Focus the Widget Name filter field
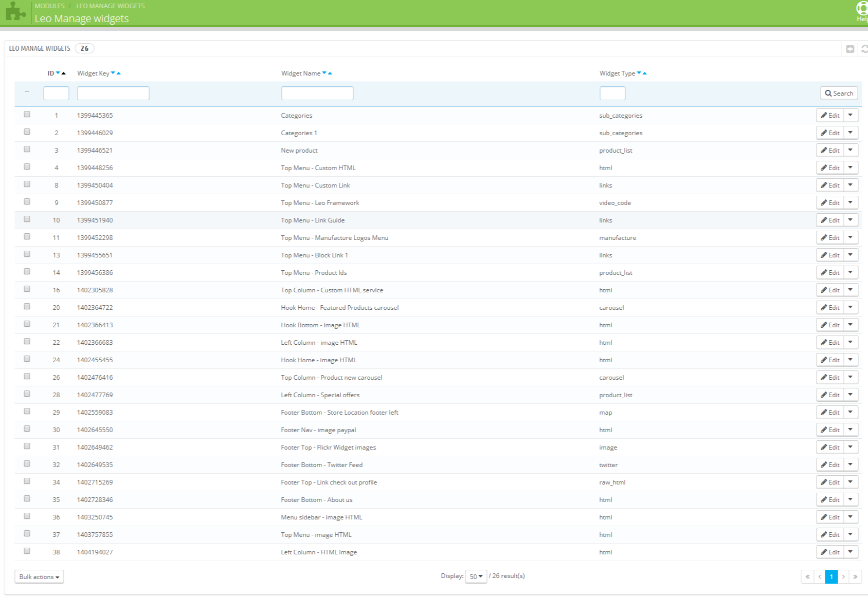This screenshot has height=596, width=868. (x=317, y=93)
